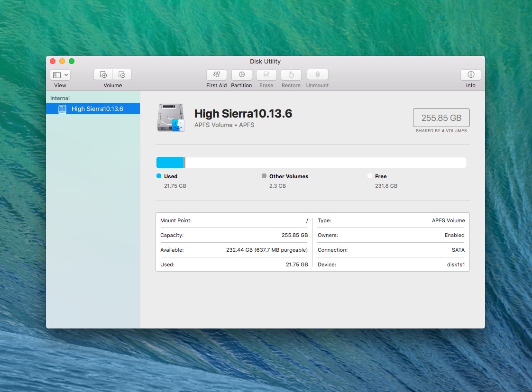Click the blue used segment of storage bar
The height and width of the screenshot is (392, 532).
point(170,163)
